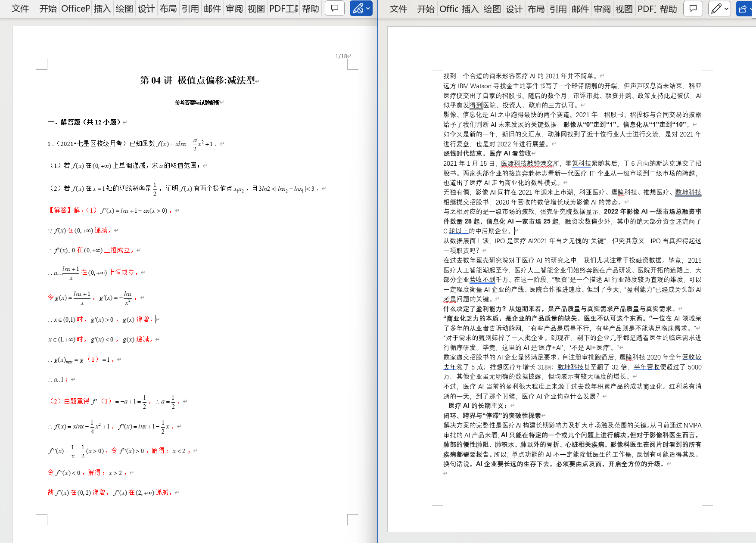
Task: Click the blue editing mode icon
Action: pyautogui.click(x=358, y=8)
